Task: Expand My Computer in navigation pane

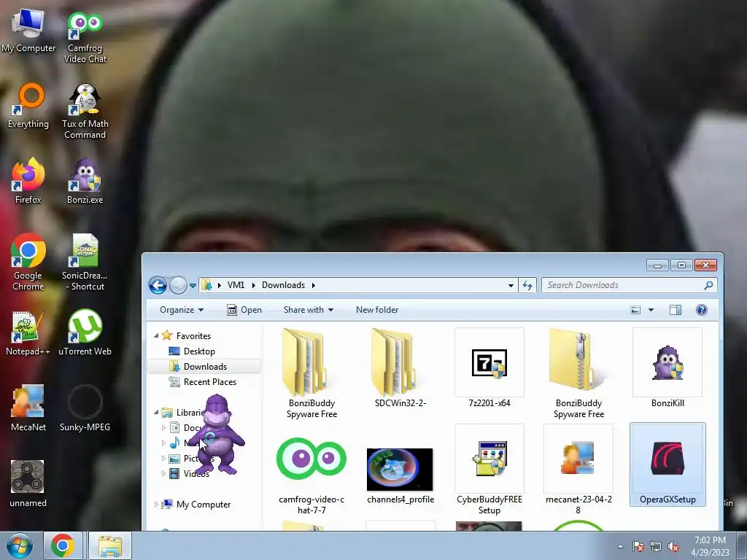Action: [156, 504]
